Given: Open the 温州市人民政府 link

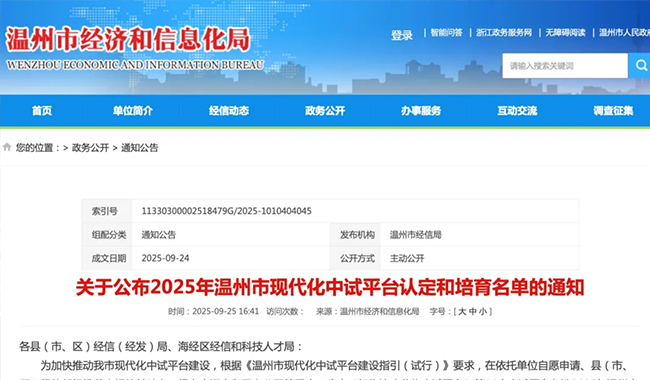Looking at the screenshot, I should (x=624, y=32).
